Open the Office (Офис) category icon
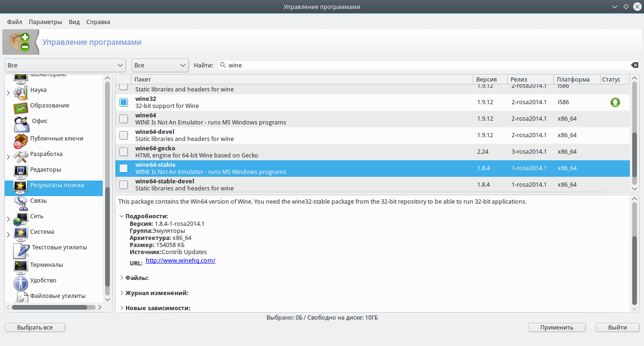Viewport: 644px width, 346px height. pyautogui.click(x=22, y=124)
